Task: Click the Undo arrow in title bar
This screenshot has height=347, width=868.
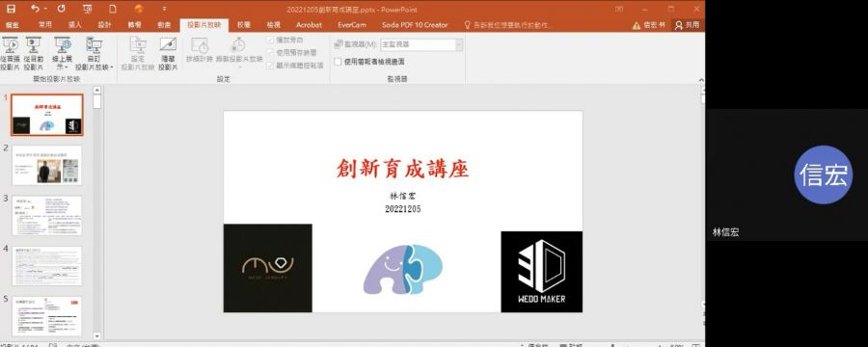Action: pos(36,9)
